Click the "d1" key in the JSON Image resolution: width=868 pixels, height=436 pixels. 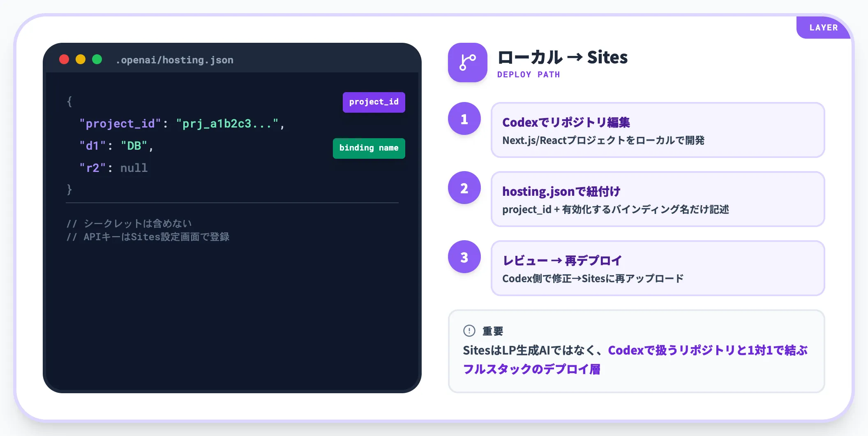point(92,146)
